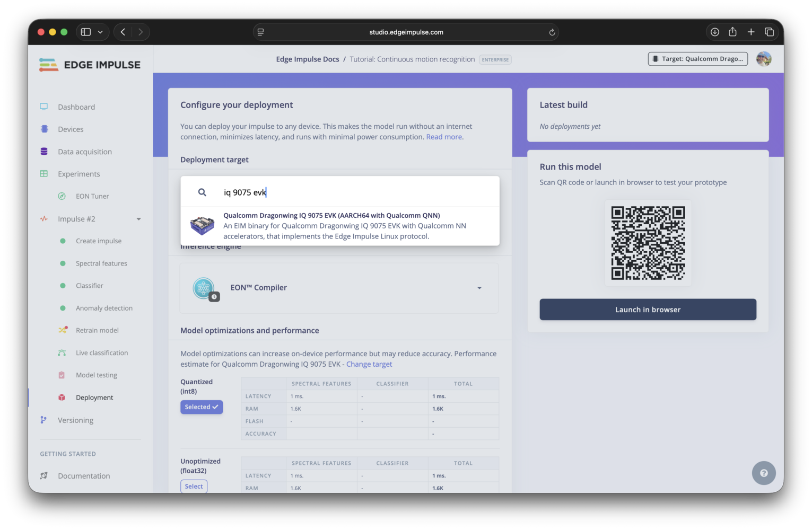Click the EON Tuner compass icon
Viewport: 812px width, 530px height.
[62, 196]
